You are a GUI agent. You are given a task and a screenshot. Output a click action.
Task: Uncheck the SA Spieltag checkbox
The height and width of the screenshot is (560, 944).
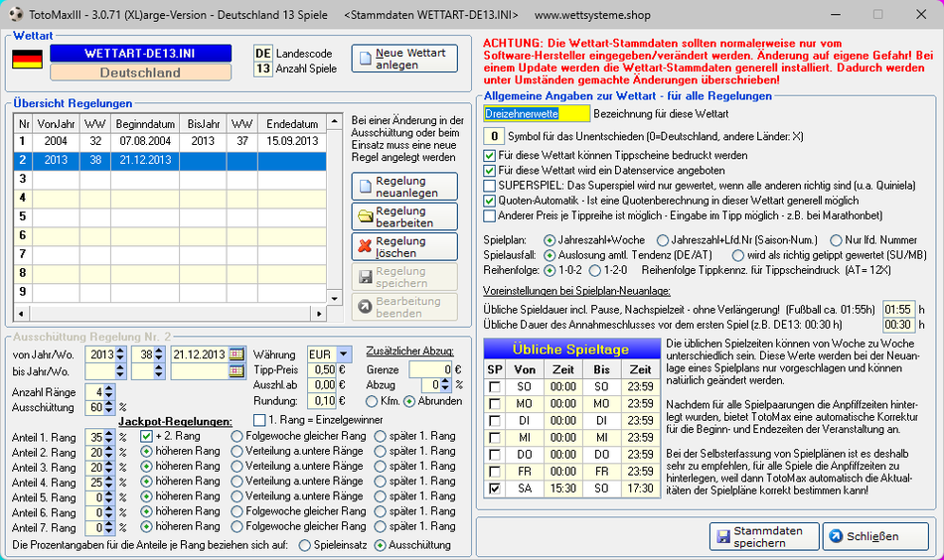[x=495, y=489]
